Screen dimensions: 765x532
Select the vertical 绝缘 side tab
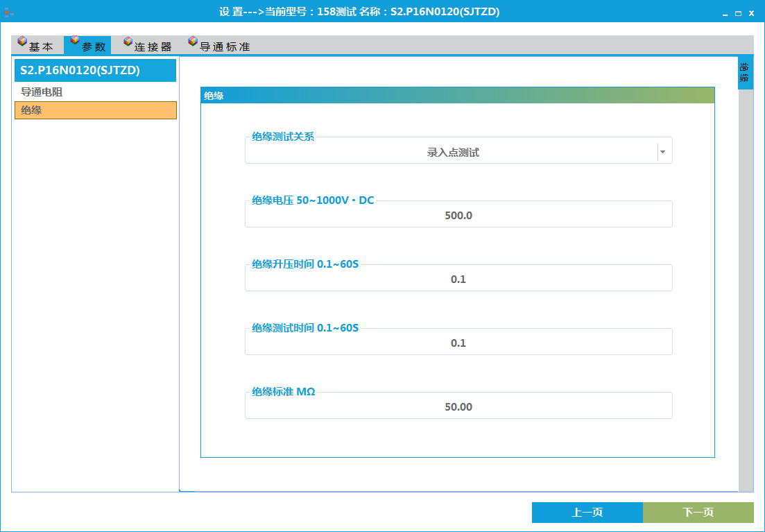[745, 73]
